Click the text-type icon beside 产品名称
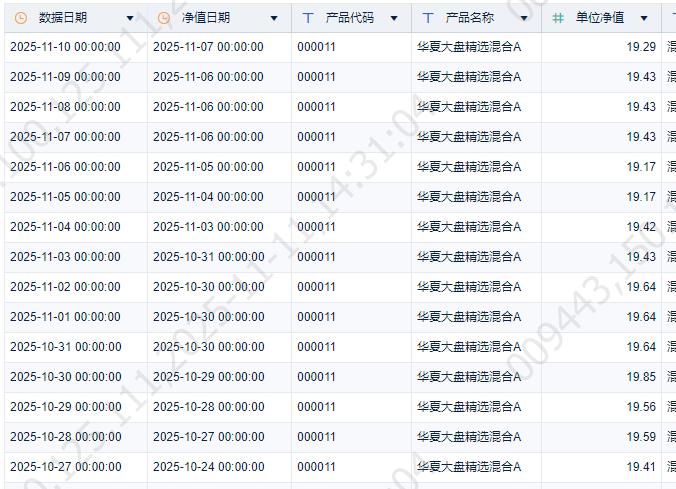The image size is (676, 489). tap(428, 18)
